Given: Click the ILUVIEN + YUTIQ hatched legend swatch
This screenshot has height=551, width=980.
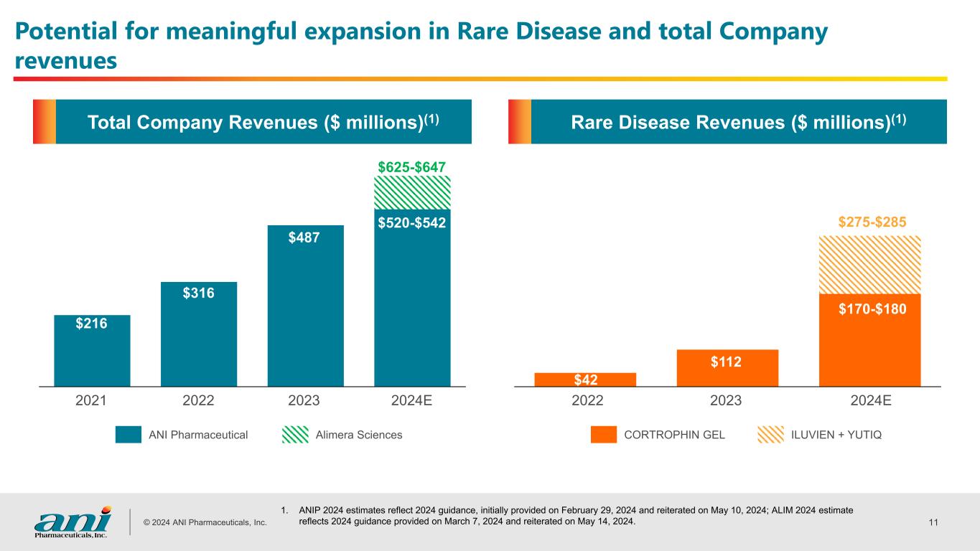Looking at the screenshot, I should pyautogui.click(x=772, y=435).
